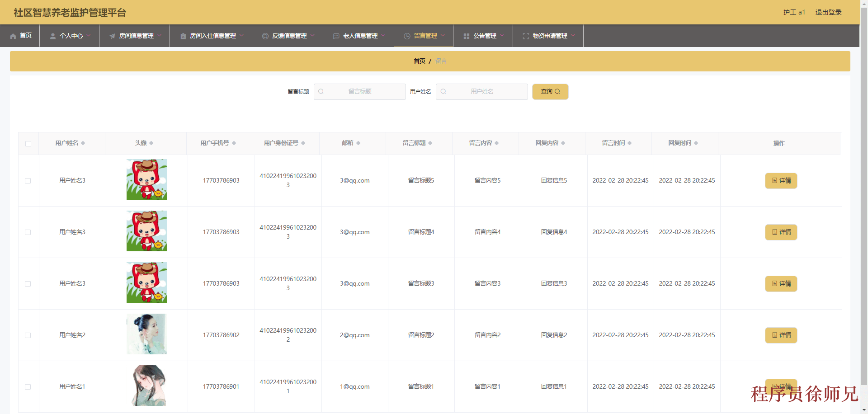This screenshot has width=868, height=414.
Task: Select the checkbox for 用户姓名2 row
Action: [x=28, y=335]
